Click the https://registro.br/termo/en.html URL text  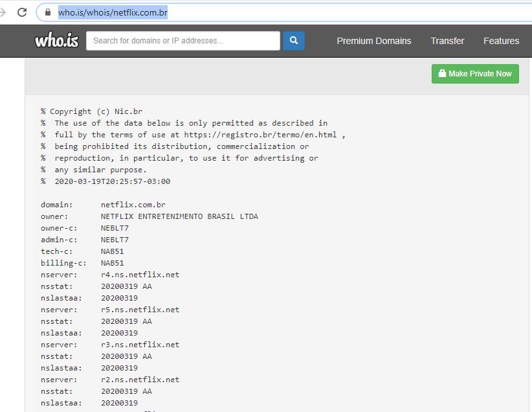260,135
